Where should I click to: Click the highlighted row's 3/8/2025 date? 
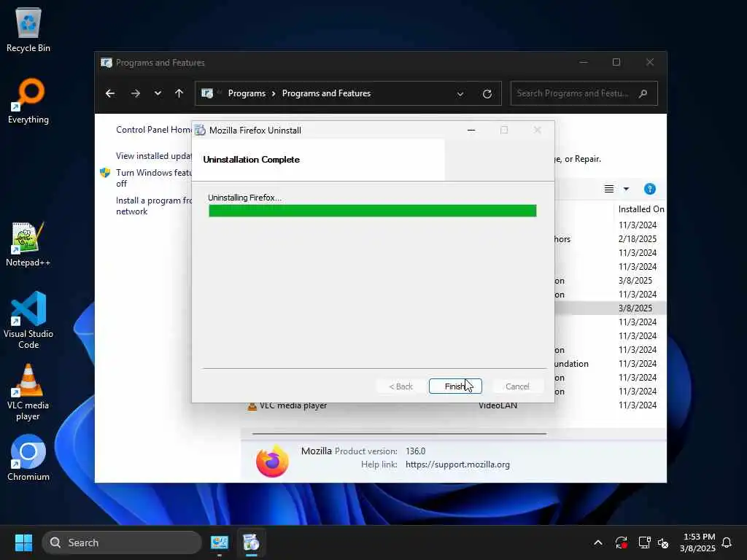(635, 308)
